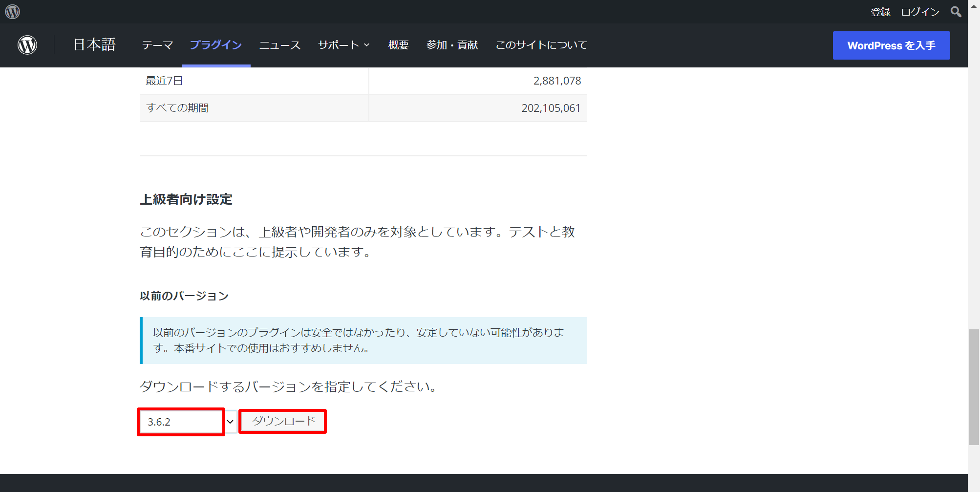Open このサイトについて menu item
980x492 pixels.
coord(541,45)
